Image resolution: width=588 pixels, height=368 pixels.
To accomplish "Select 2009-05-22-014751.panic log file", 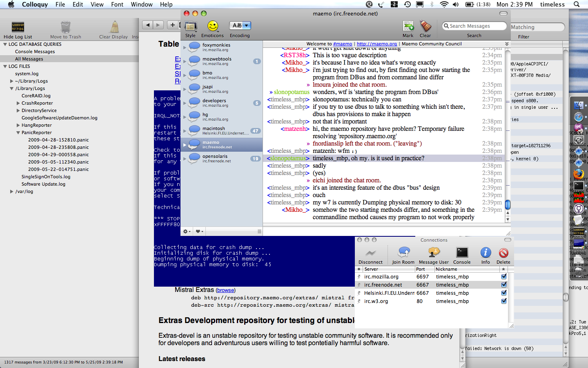I will tap(58, 169).
